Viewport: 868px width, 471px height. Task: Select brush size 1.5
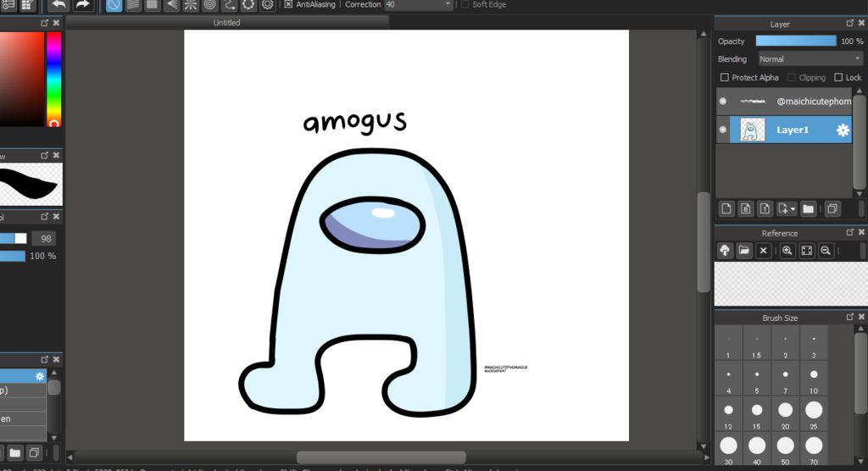(x=756, y=344)
